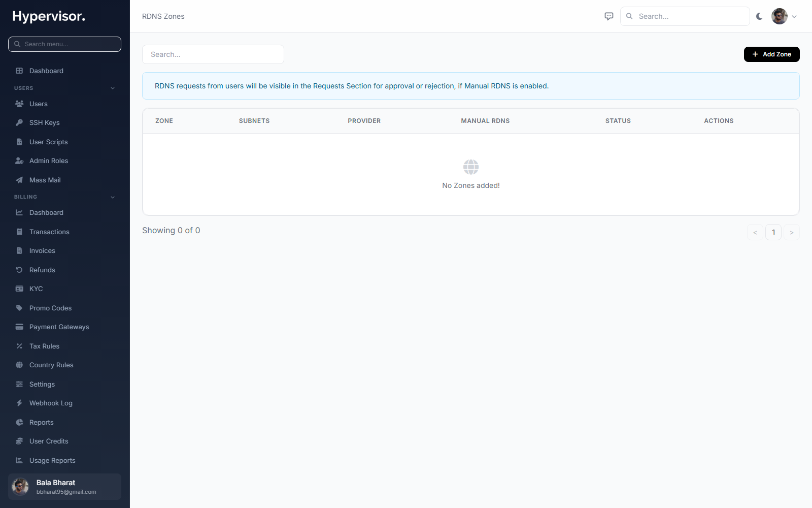The image size is (812, 508).
Task: Click the Hypervisor logo
Action: 49,16
